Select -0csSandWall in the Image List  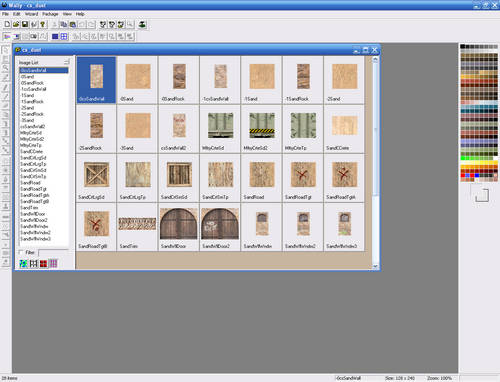click(x=44, y=70)
